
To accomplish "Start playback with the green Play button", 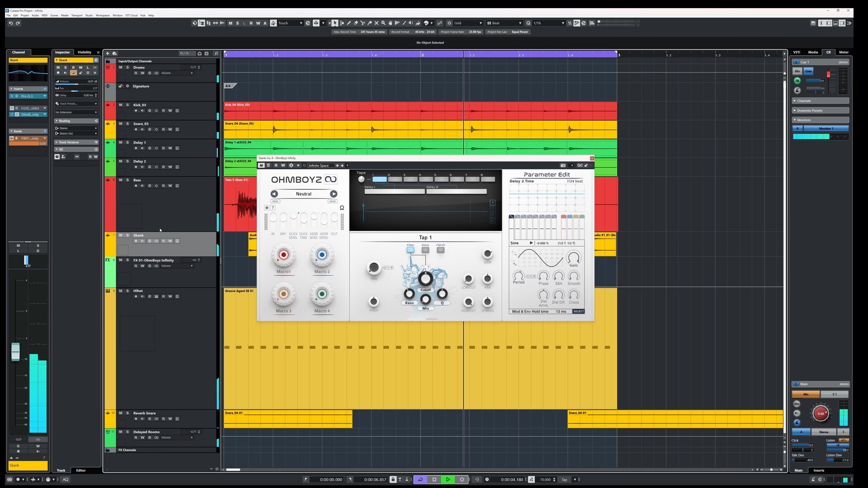I will 448,479.
